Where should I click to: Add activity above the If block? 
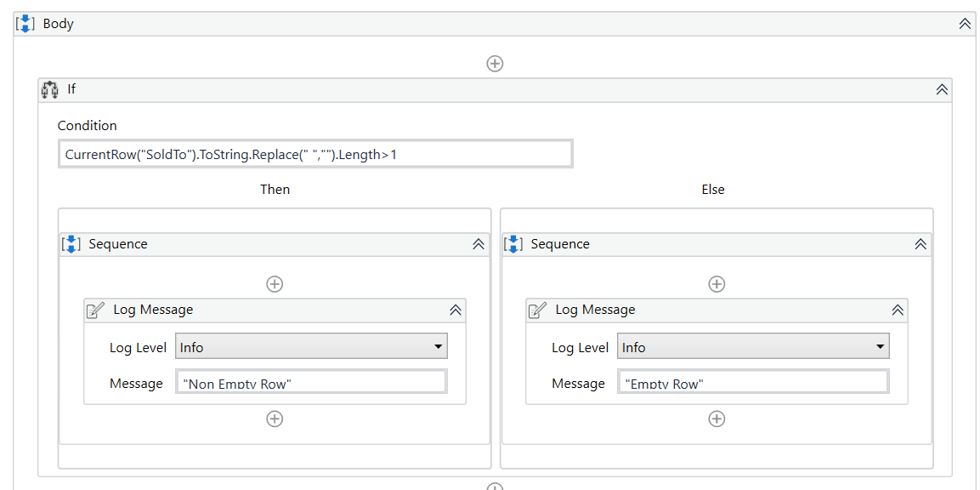pos(495,64)
